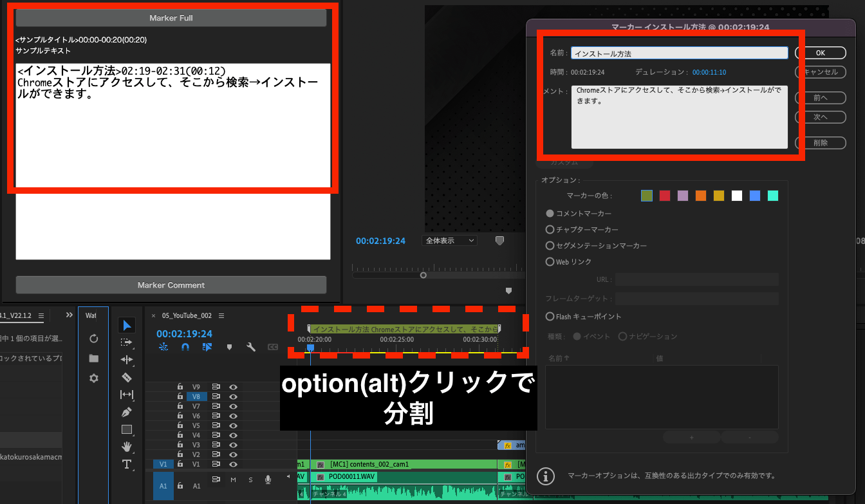Toggle eye icon on track V1
Viewport: 865px width, 504px height.
tap(234, 464)
